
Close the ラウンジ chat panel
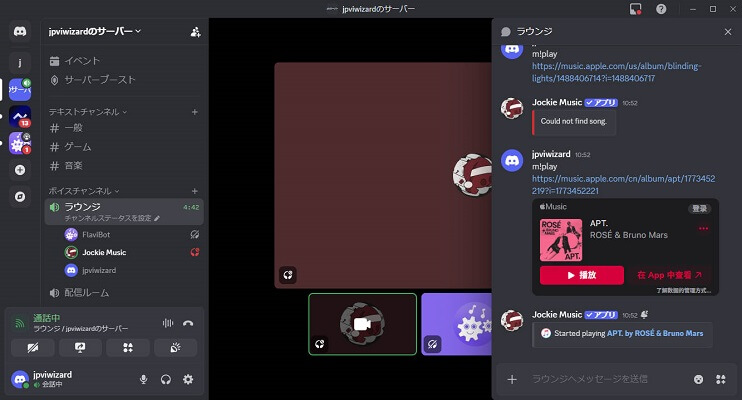click(728, 32)
